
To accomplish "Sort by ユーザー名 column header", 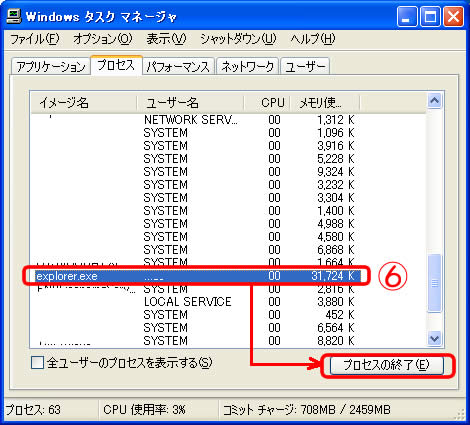I will (x=191, y=103).
